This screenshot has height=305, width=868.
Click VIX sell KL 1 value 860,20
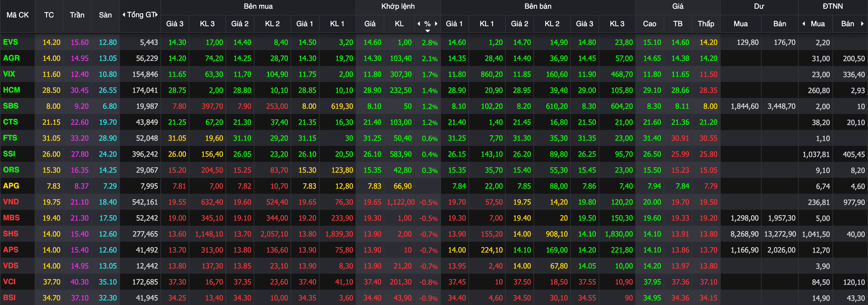[x=492, y=74]
